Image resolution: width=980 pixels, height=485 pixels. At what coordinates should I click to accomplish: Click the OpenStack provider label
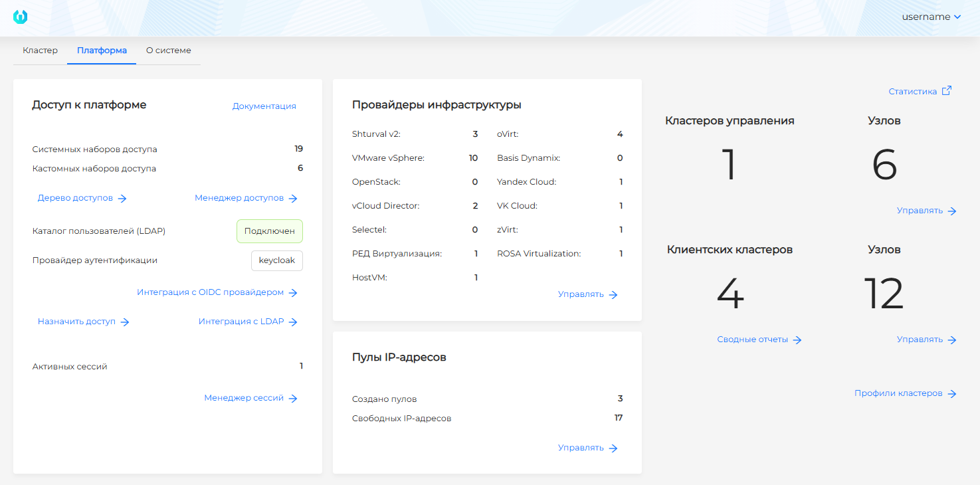[x=376, y=182]
